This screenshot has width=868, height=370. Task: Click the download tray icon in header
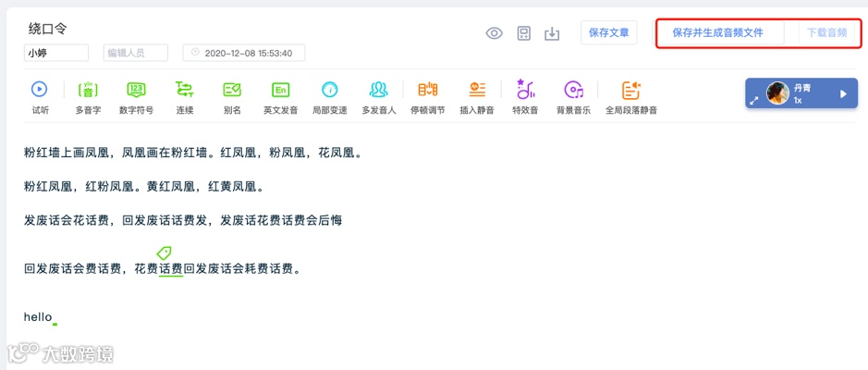[552, 34]
